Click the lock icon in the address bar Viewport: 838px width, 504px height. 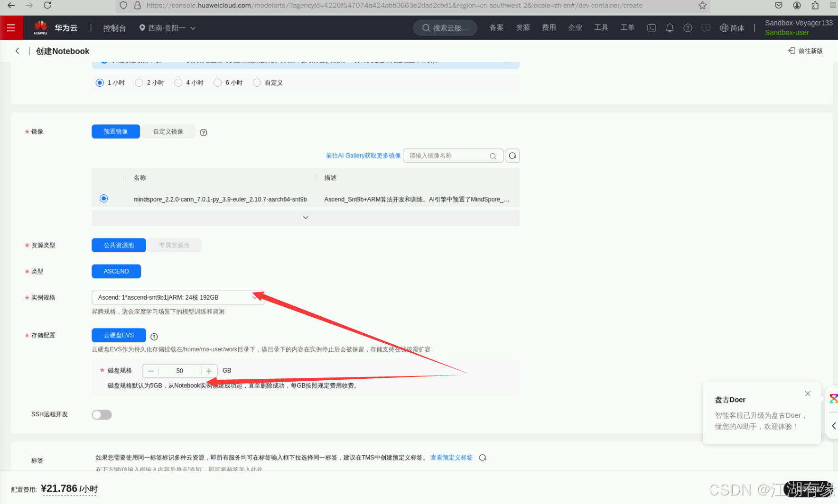pos(138,5)
